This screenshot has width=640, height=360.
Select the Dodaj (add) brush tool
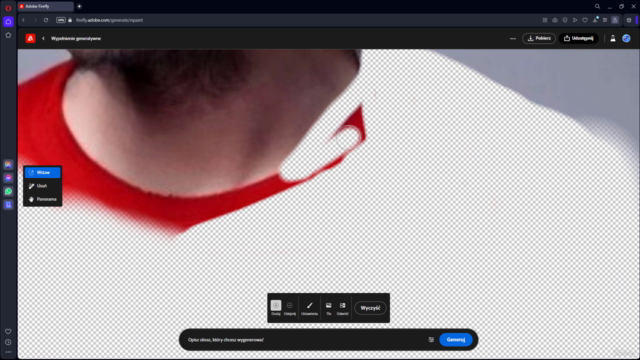tap(276, 308)
